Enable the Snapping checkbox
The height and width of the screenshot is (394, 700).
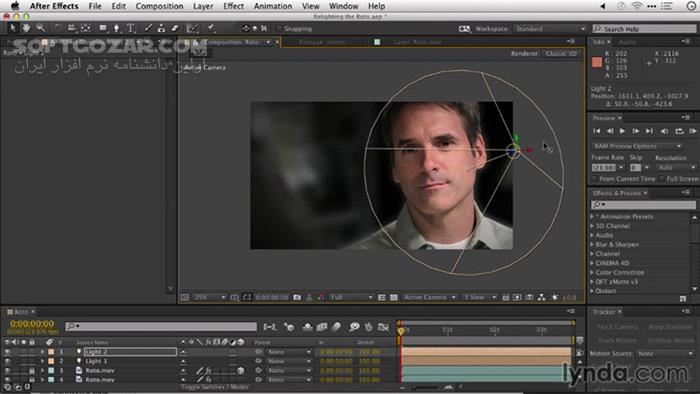[x=279, y=29]
